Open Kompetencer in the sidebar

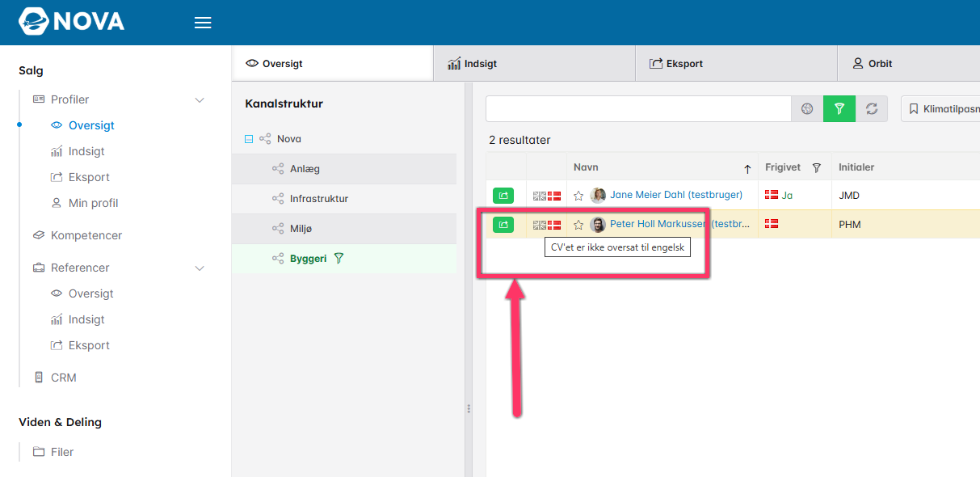pos(86,235)
